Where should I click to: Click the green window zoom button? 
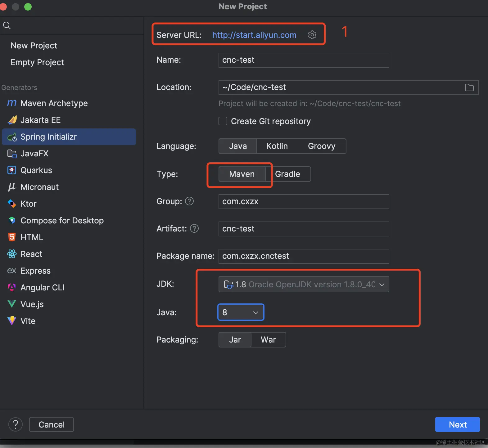click(x=28, y=7)
